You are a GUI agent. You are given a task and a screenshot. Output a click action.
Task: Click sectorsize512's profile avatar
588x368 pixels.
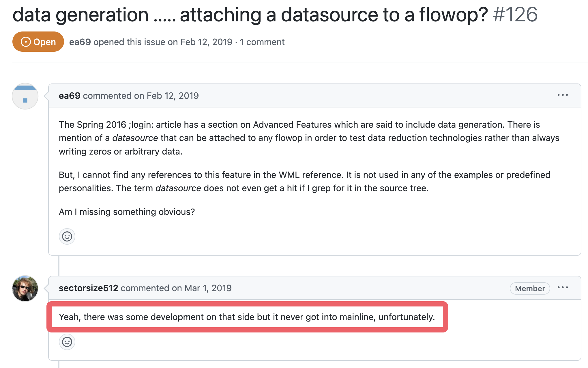click(x=25, y=288)
